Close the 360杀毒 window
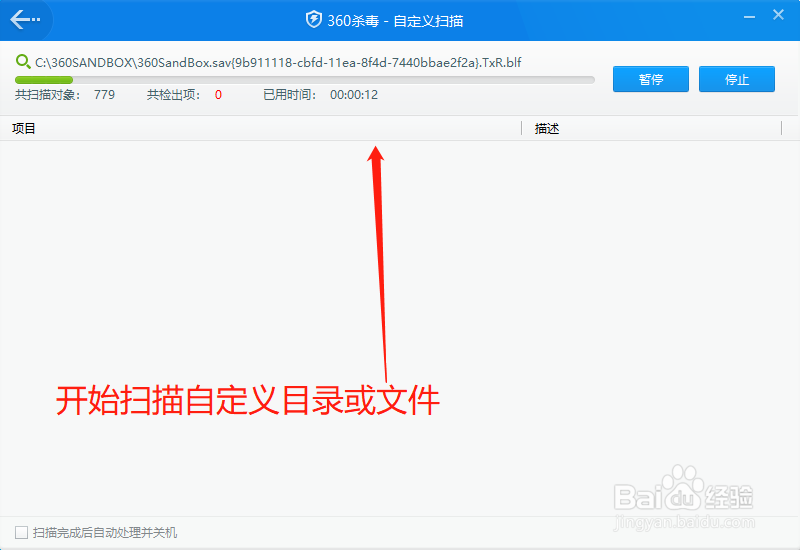Screen dimensions: 800x550 (778, 15)
